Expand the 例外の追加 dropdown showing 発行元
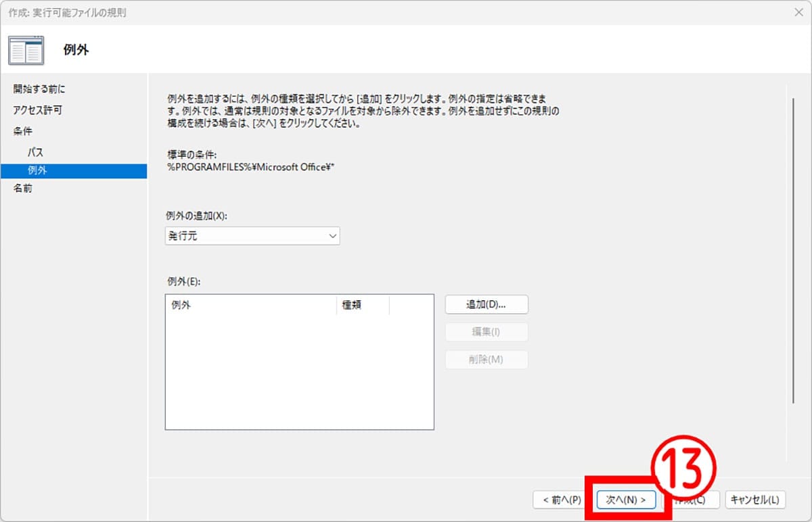The image size is (812, 522). coord(252,236)
